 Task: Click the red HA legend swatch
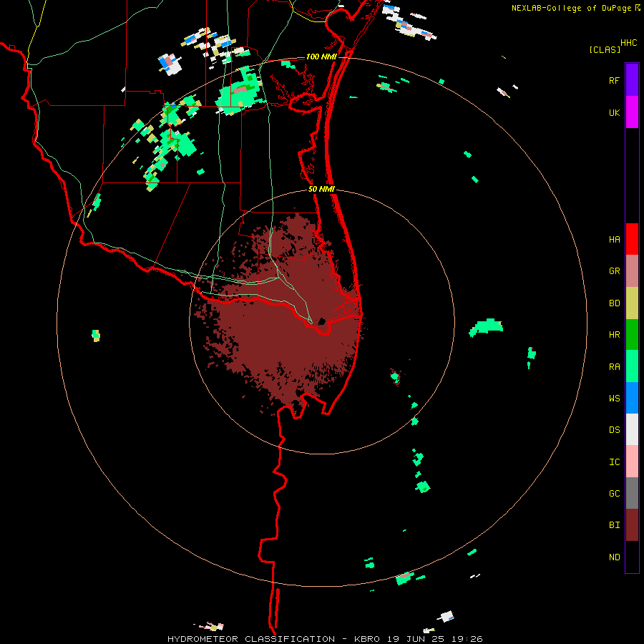coord(632,239)
